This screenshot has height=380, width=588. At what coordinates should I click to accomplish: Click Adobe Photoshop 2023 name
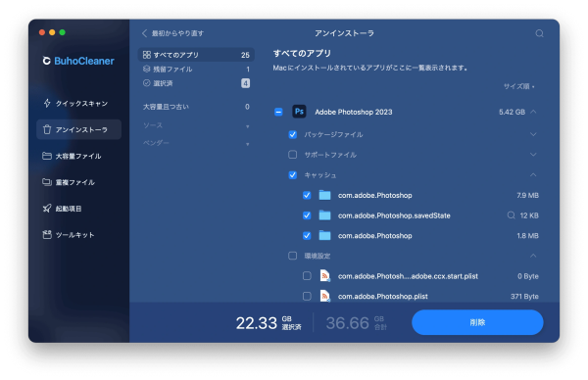pyautogui.click(x=354, y=112)
